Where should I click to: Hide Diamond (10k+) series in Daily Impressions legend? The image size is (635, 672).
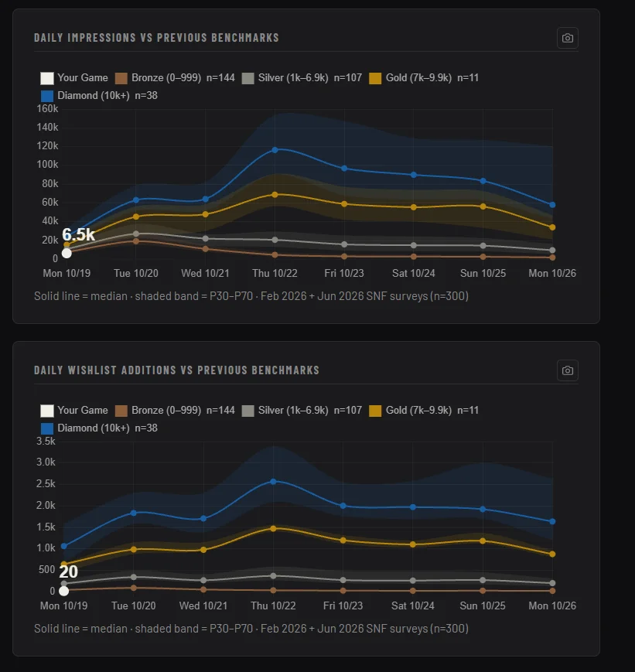click(x=99, y=96)
